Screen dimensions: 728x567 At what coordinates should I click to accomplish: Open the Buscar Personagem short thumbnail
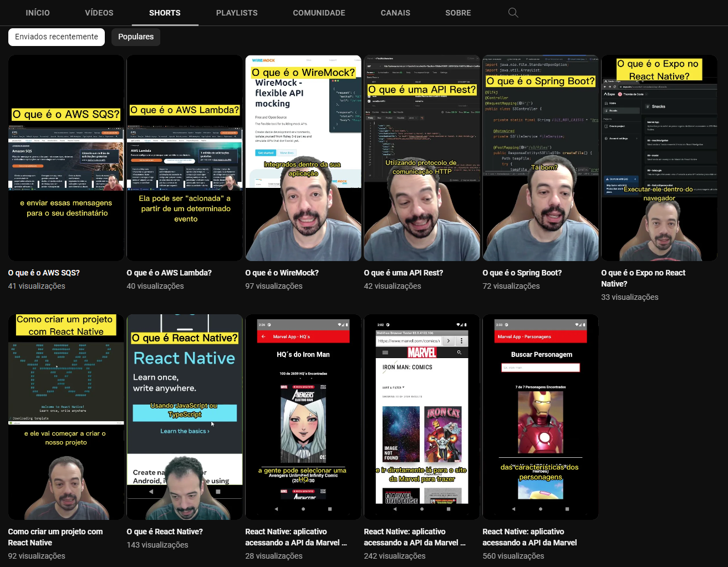541,417
